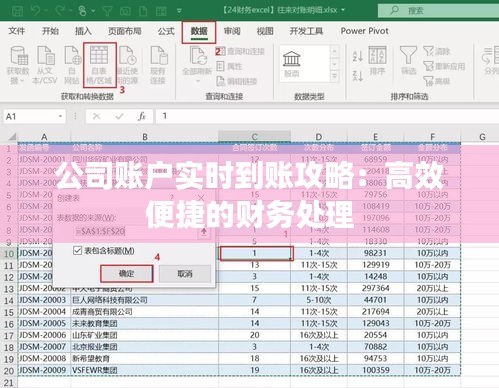Image resolution: width=499 pixels, height=388 pixels.
Task: Import data 从文本/CSV
Action: pyautogui.click(x=45, y=65)
